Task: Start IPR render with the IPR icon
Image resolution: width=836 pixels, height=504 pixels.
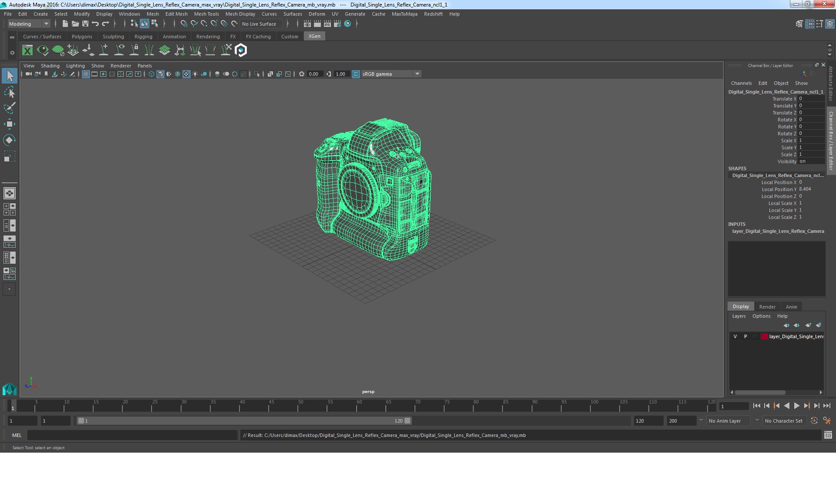Action: (x=327, y=24)
